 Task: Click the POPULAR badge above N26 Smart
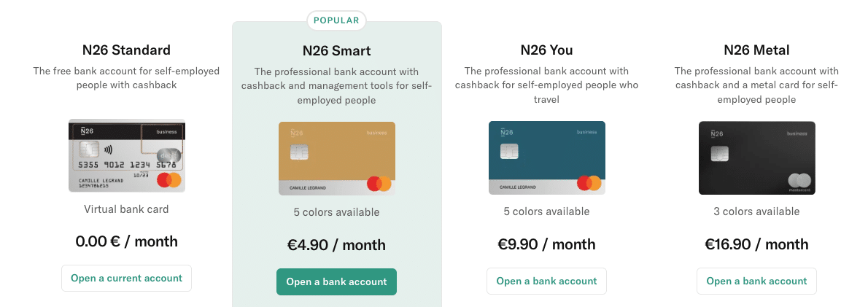click(x=336, y=20)
